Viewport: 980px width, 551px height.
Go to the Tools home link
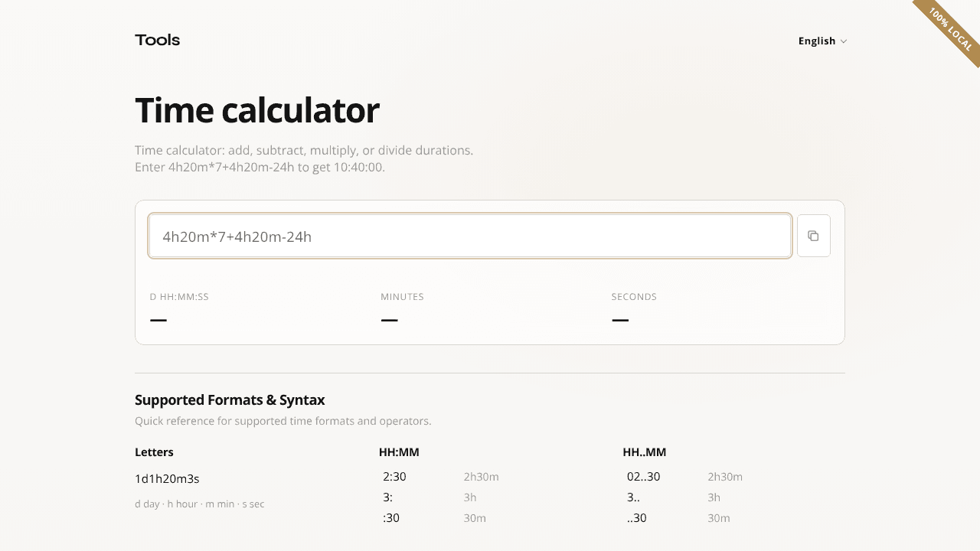tap(158, 40)
